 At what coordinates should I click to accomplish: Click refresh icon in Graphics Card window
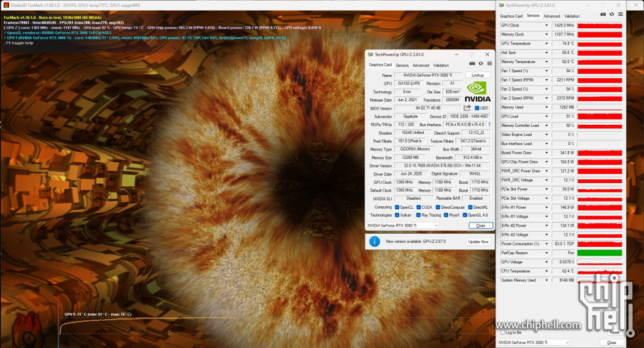(x=480, y=64)
